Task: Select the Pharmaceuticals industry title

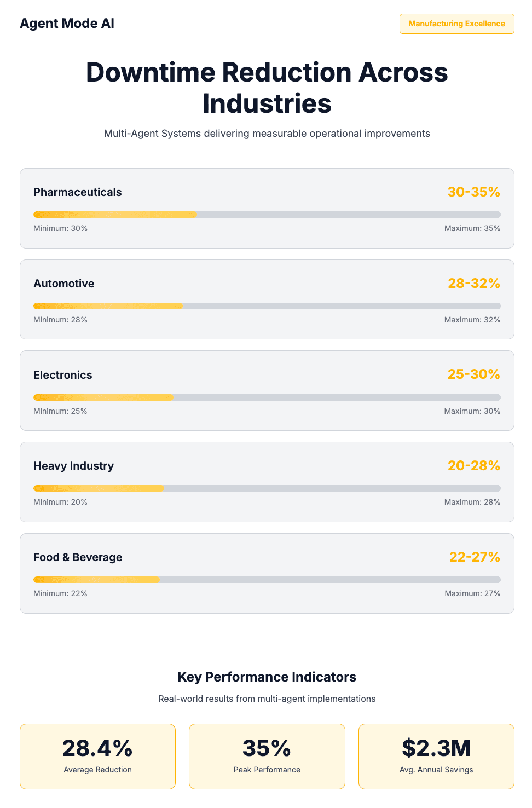Action: [x=77, y=192]
